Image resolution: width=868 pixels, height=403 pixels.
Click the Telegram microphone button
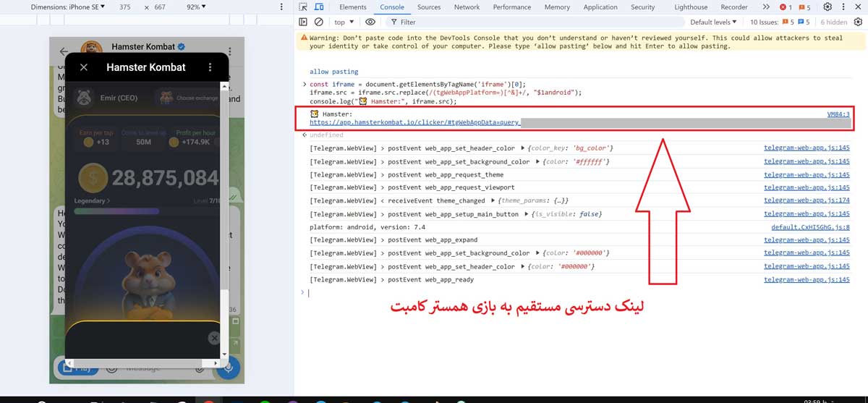(229, 367)
